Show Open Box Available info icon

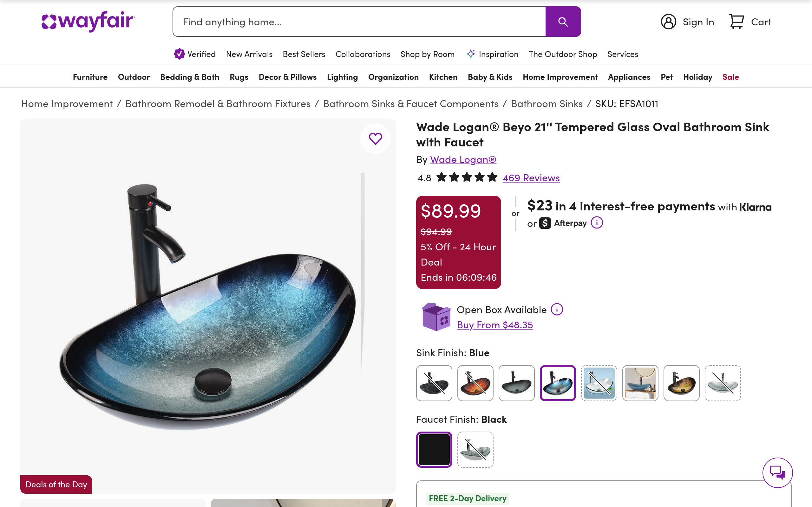coord(557,309)
